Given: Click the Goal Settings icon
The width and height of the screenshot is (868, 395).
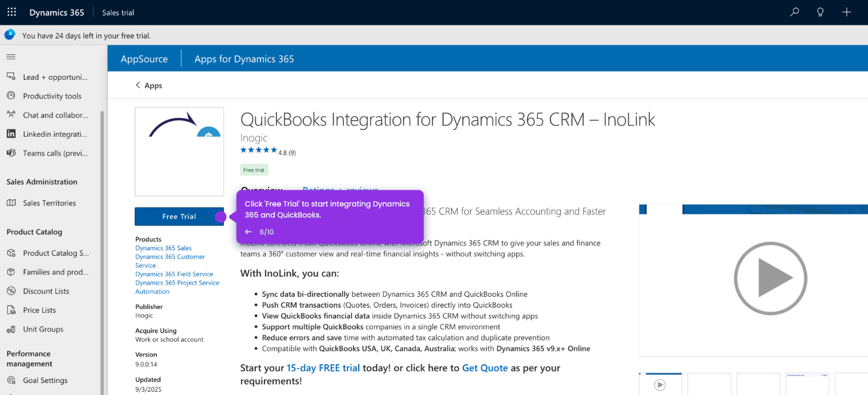Looking at the screenshot, I should (x=11, y=380).
